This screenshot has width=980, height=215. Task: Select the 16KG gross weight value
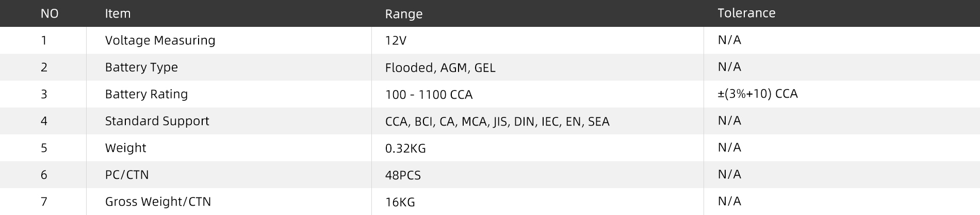tap(400, 202)
